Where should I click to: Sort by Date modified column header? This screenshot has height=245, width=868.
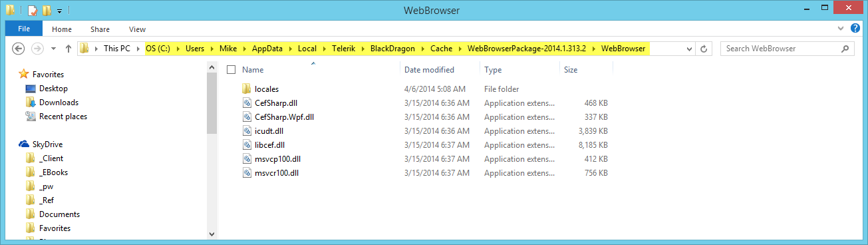(x=429, y=69)
